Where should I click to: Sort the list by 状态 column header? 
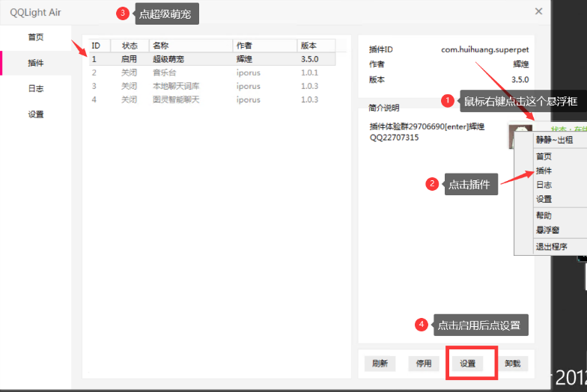coord(130,46)
